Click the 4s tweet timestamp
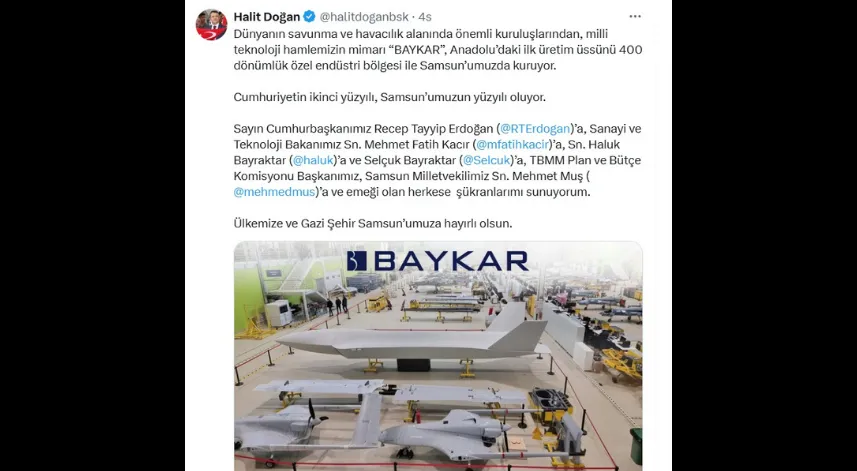Screen dimensions: 857x471 [x=424, y=17]
